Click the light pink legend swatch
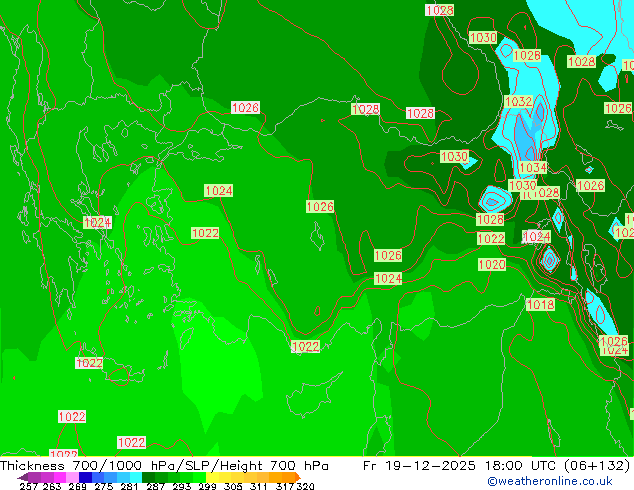 [x=72, y=477]
